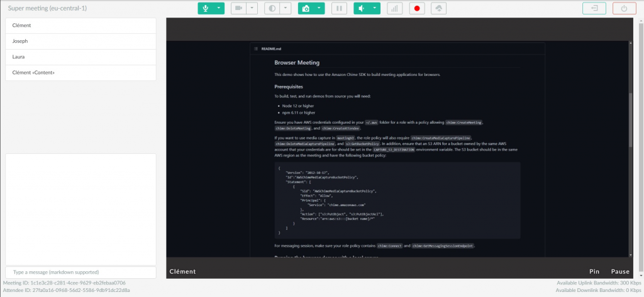Click the screen share camera icon
The height and width of the screenshot is (297, 644).
[x=305, y=8]
